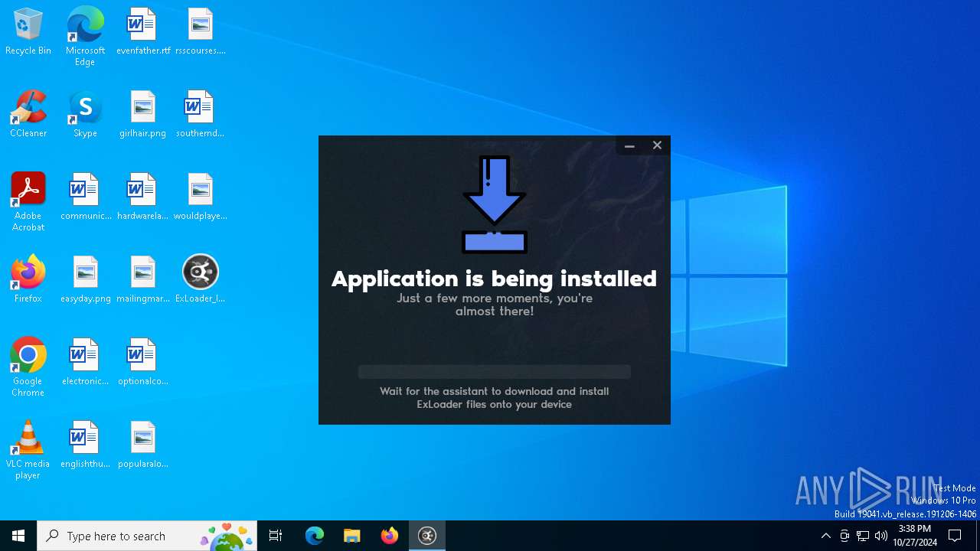Open the notification center icon
Viewport: 980px width, 551px height.
(955, 536)
